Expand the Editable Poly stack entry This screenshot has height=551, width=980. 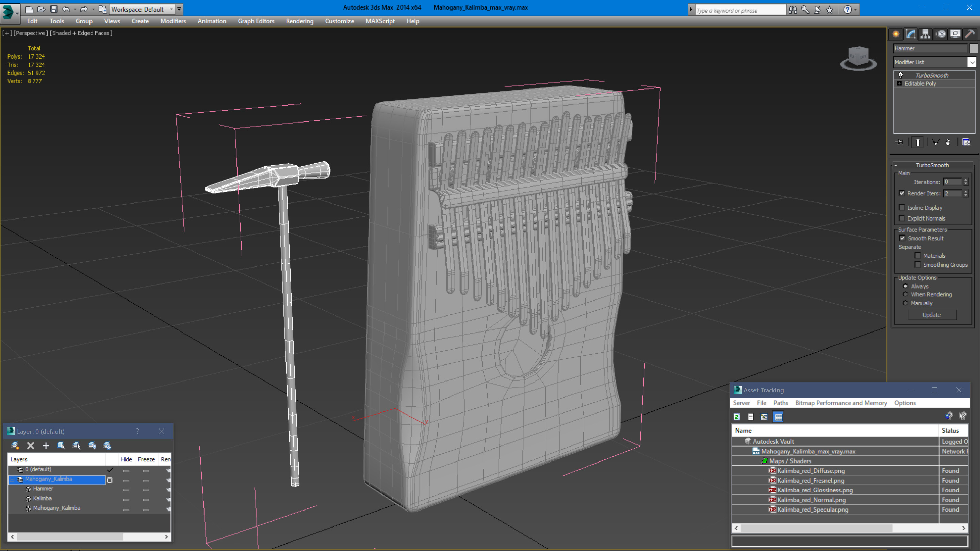pos(899,83)
